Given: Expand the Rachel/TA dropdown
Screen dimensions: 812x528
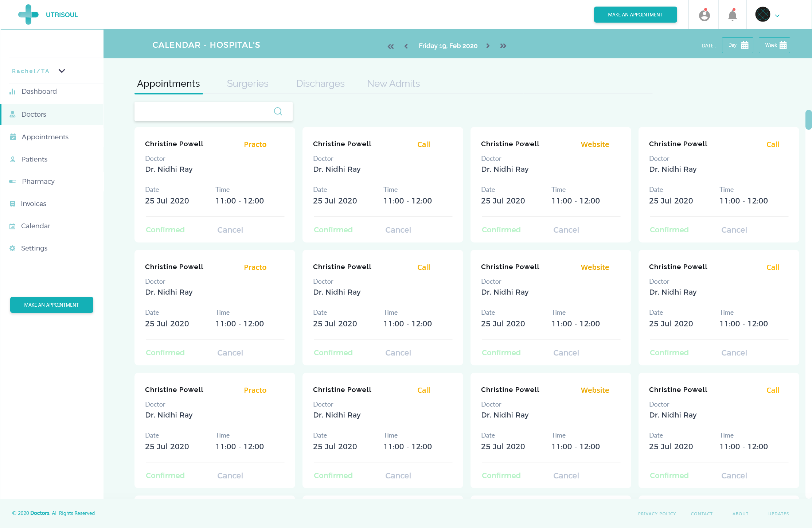Looking at the screenshot, I should click(x=62, y=71).
